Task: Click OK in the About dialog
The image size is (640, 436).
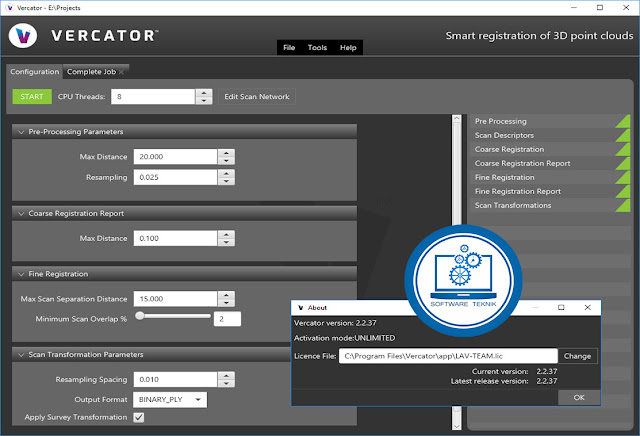Action: pyautogui.click(x=579, y=397)
